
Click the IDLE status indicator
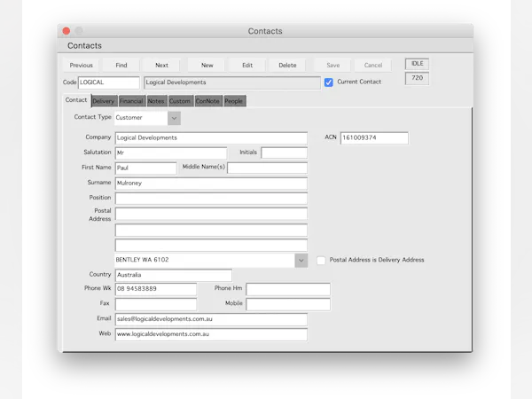point(417,64)
